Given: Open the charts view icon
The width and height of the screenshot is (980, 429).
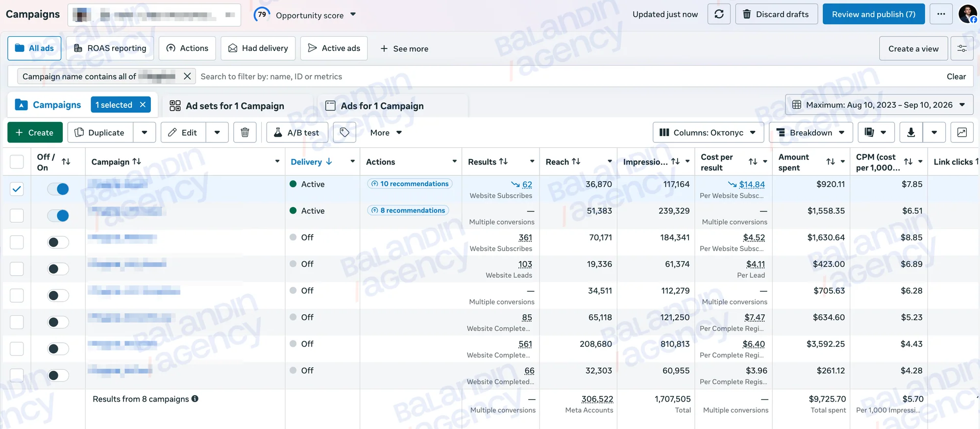Looking at the screenshot, I should [962, 133].
